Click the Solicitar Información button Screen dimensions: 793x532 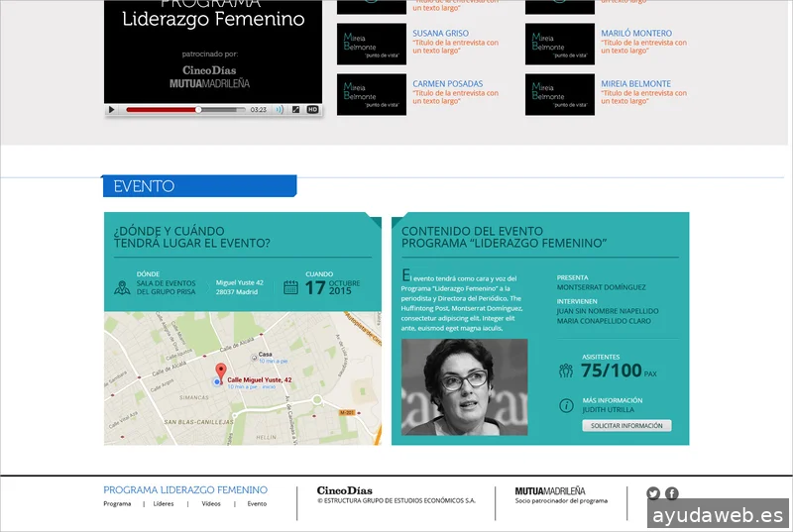626,425
